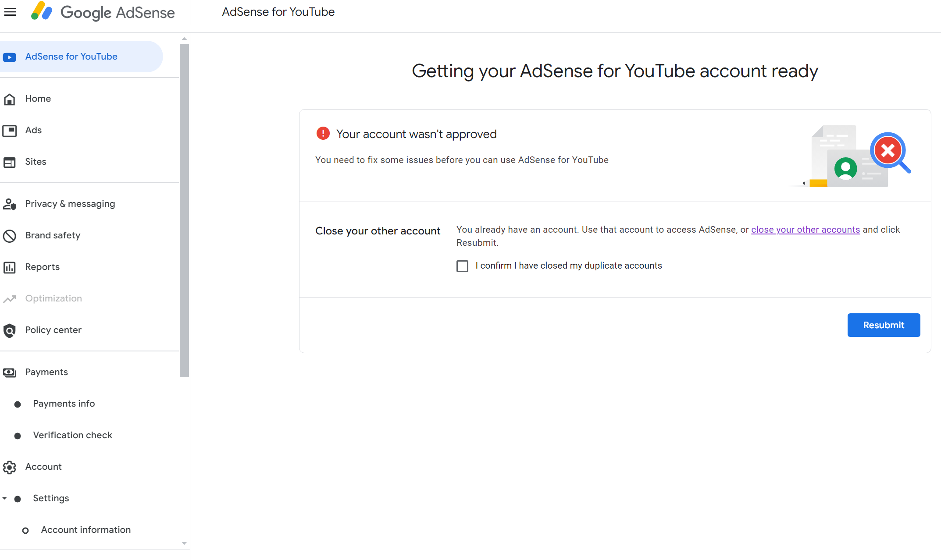The height and width of the screenshot is (560, 941).
Task: Expand the Payments submenu section
Action: tap(46, 372)
